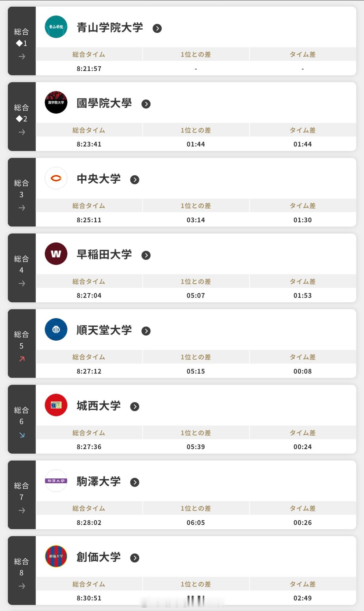
Task: Click the Aoyama Gakuin University teal logo
Action: click(x=56, y=27)
